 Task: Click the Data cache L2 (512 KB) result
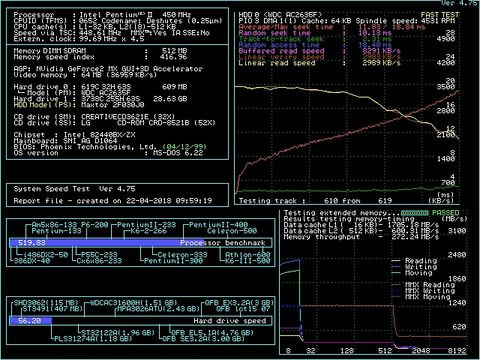[361, 231]
